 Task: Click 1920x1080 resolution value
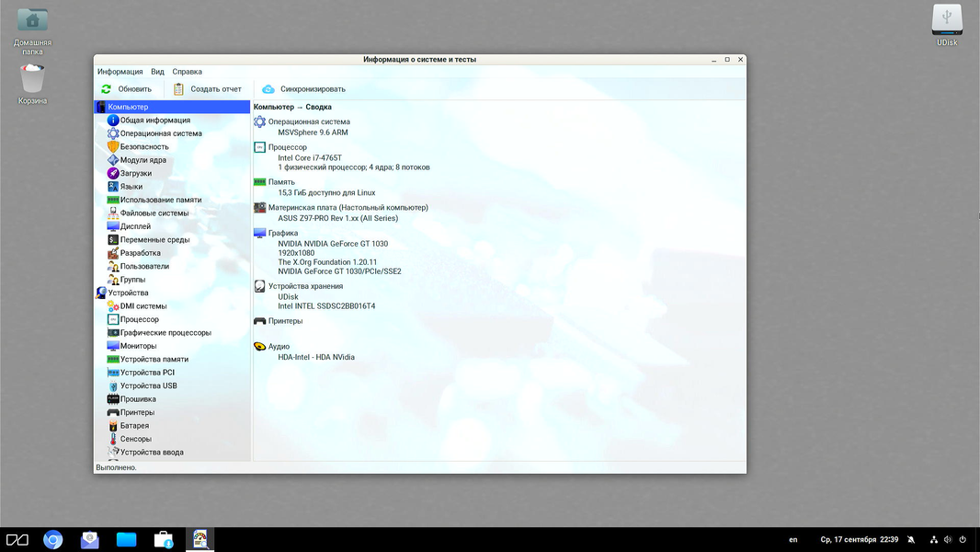point(296,253)
